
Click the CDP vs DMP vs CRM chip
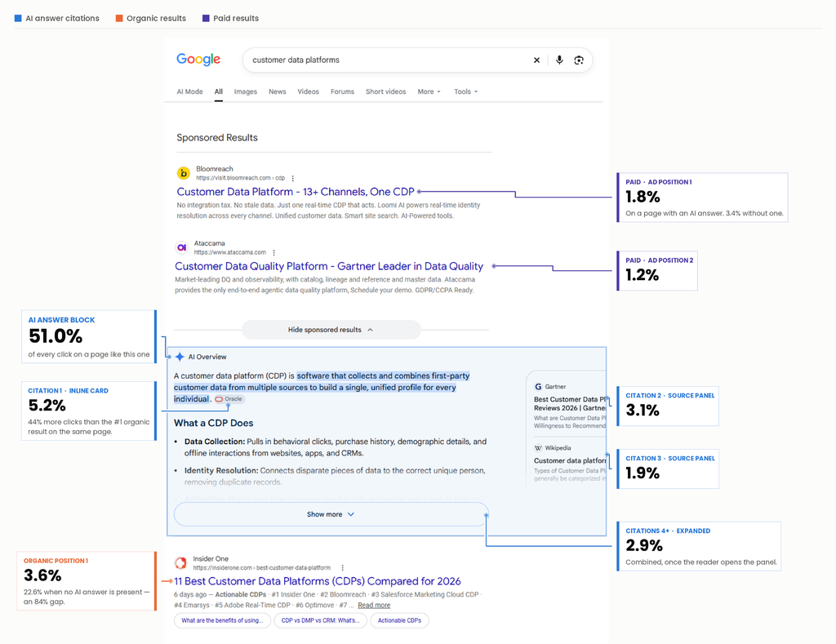[320, 620]
